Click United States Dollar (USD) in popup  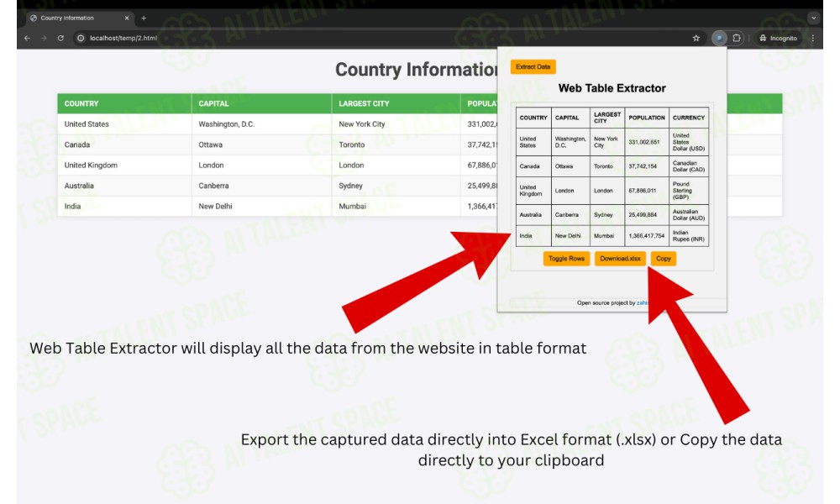click(689, 142)
